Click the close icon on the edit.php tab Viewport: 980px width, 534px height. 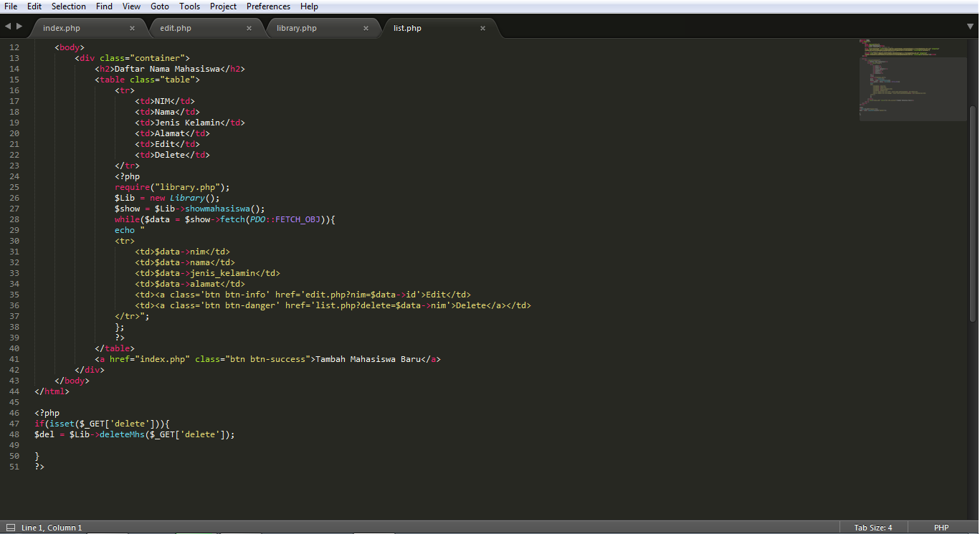249,28
